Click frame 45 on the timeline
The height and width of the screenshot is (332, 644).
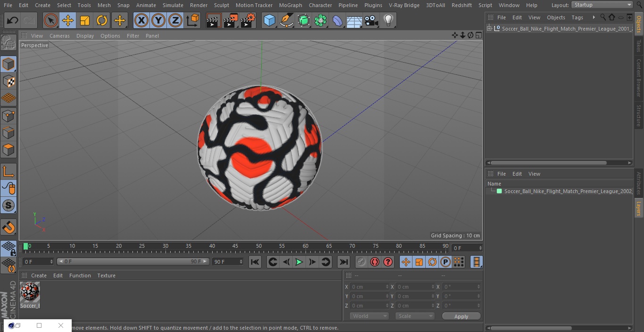235,246
